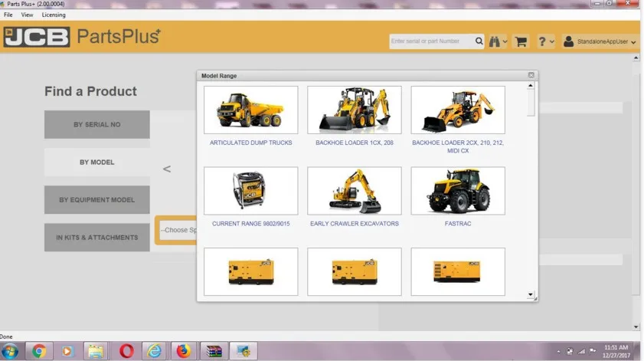The width and height of the screenshot is (644, 361).
Task: Open the Licensing menu
Action: point(54,15)
